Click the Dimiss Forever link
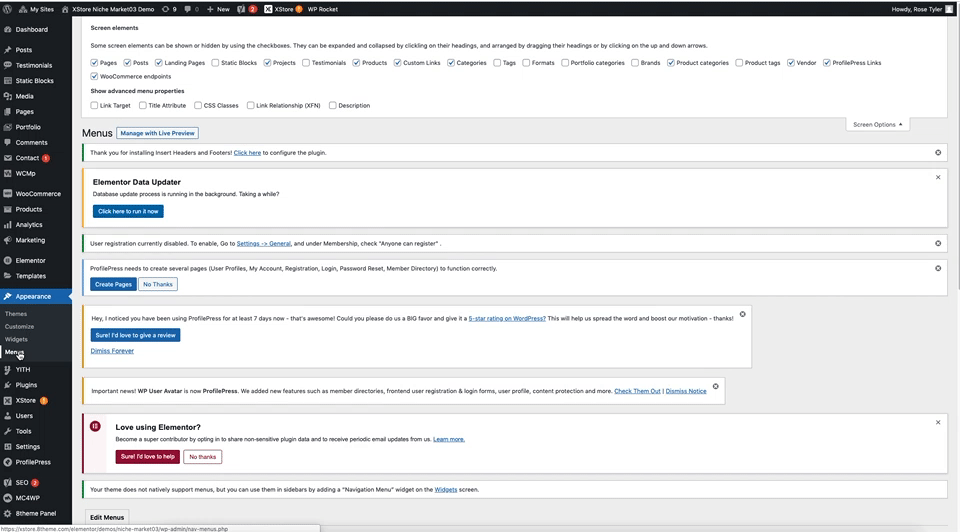The image size is (960, 532). tap(112, 351)
